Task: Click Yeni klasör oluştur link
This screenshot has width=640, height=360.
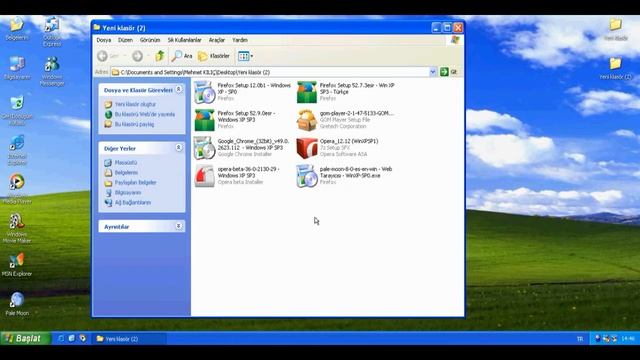Action: [135, 104]
